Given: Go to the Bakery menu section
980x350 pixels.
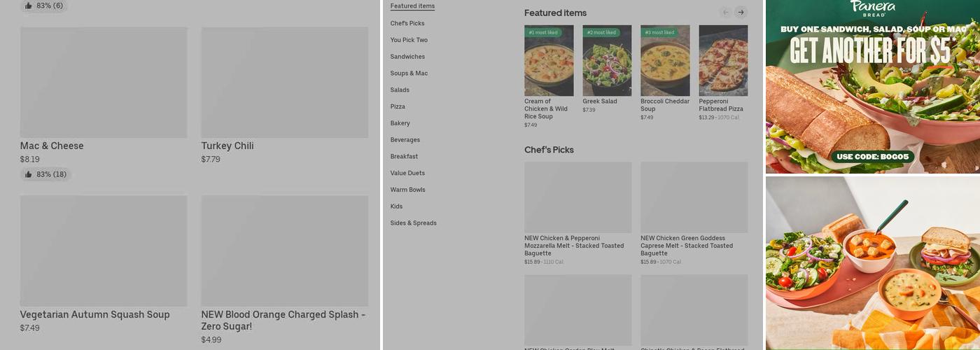Looking at the screenshot, I should tap(400, 123).
